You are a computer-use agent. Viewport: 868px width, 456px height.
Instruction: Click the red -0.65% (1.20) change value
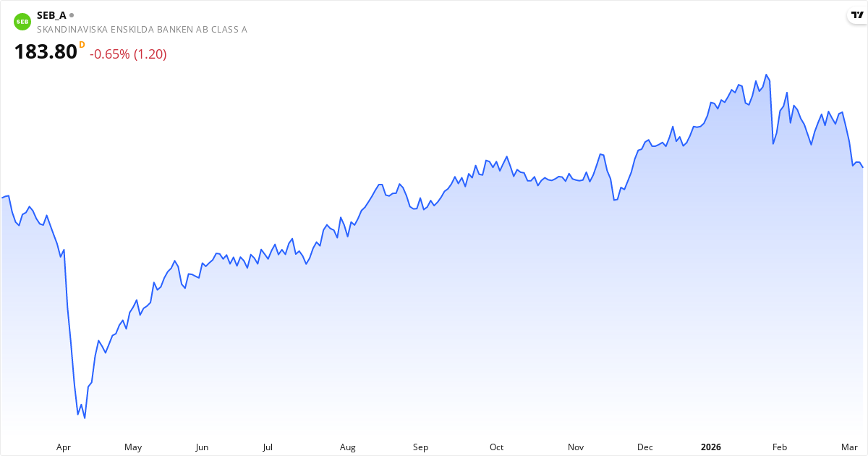(x=128, y=54)
